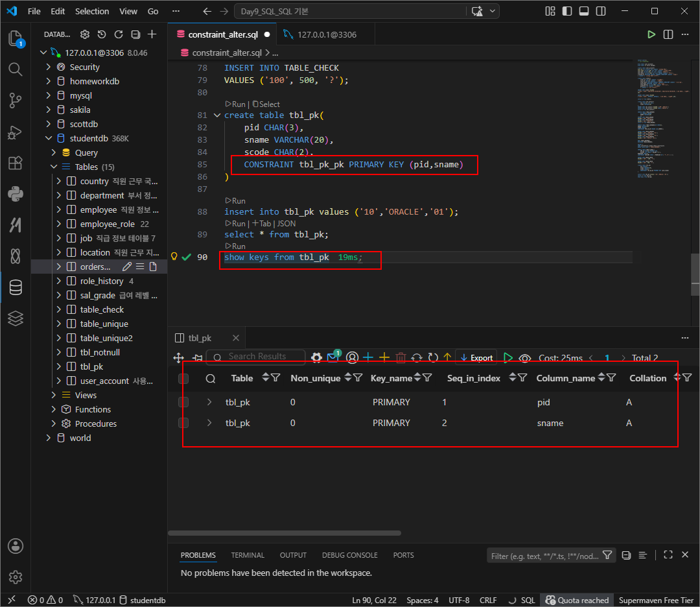The width and height of the screenshot is (700, 607).
Task: Open the Run and Debug view
Action: (15, 132)
